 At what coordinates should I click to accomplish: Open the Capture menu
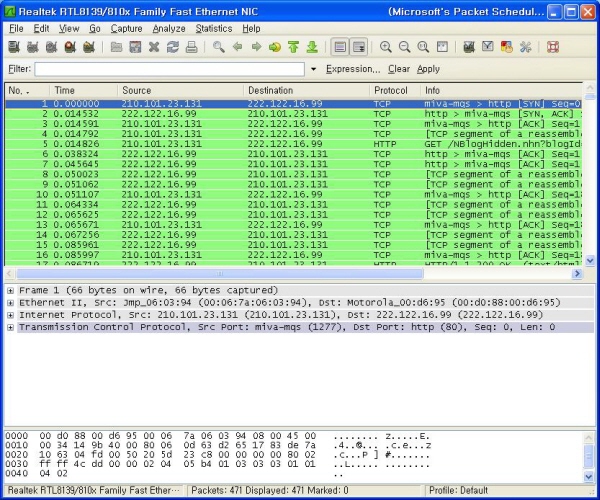pos(126,29)
